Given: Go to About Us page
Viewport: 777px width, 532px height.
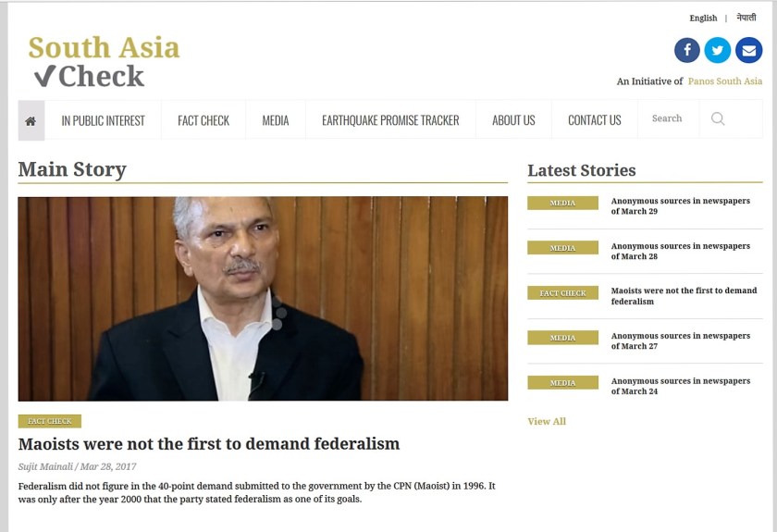Looking at the screenshot, I should pos(513,120).
